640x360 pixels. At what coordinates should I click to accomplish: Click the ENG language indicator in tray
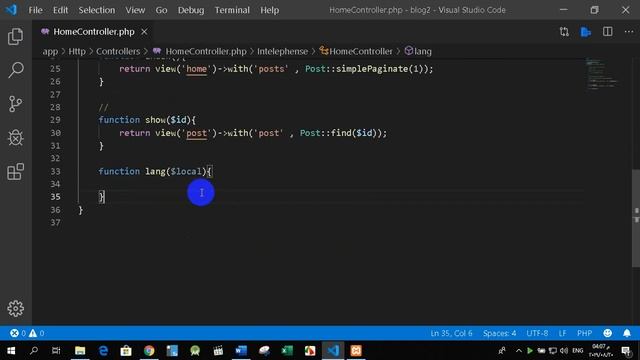click(x=578, y=351)
